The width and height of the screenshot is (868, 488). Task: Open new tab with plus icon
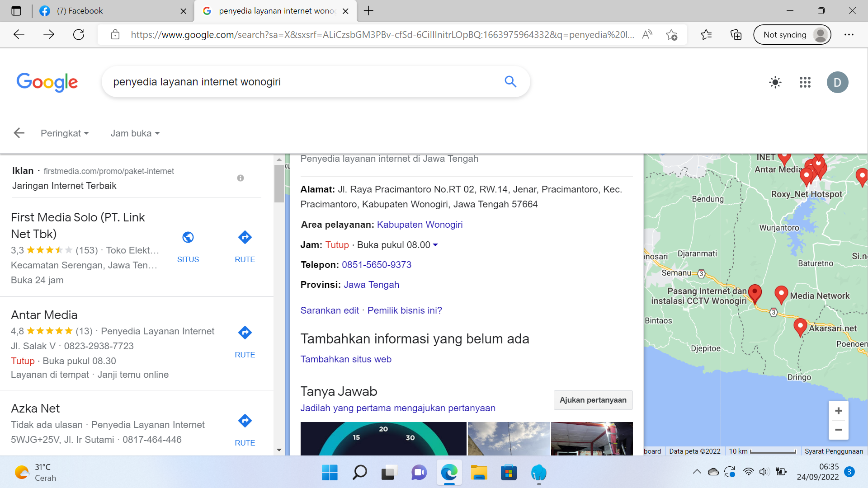[368, 11]
